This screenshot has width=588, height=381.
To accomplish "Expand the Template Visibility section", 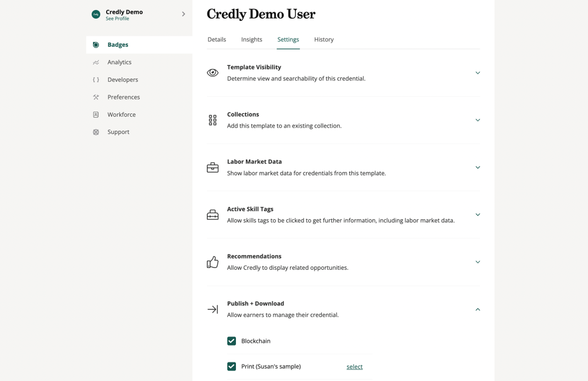I will tap(477, 72).
